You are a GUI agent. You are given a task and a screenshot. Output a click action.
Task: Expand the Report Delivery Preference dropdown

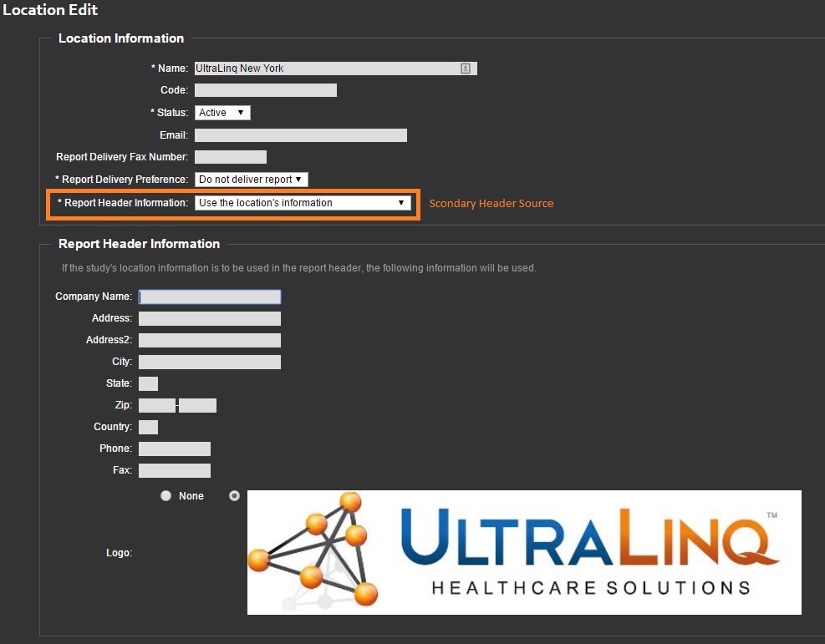click(252, 180)
